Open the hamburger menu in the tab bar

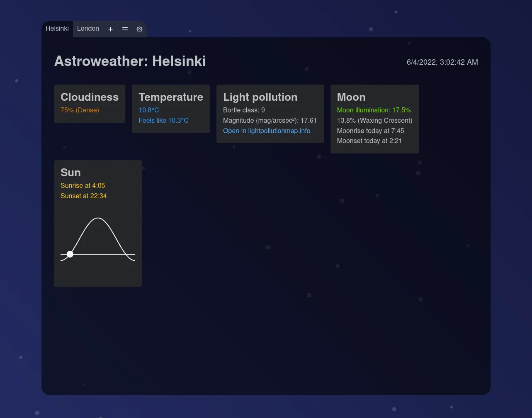125,29
